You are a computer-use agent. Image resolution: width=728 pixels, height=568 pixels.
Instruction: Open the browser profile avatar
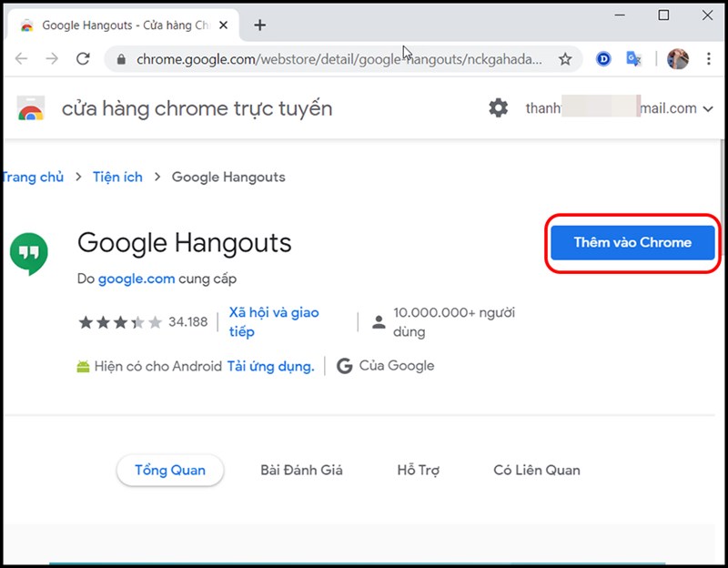coord(676,58)
